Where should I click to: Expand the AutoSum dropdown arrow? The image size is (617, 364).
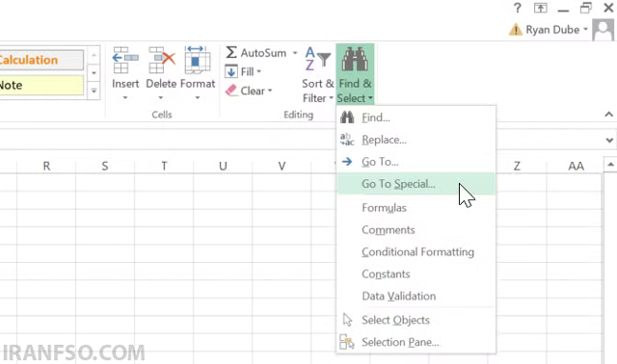click(295, 53)
